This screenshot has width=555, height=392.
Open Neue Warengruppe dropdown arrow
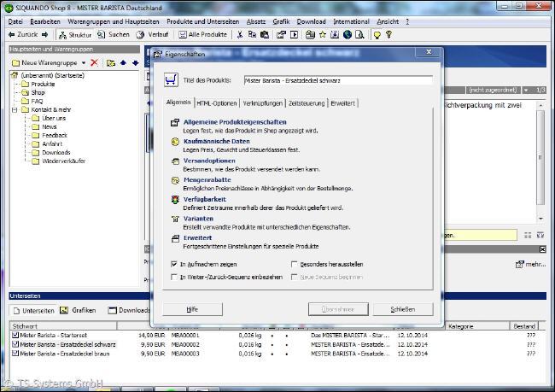point(84,63)
